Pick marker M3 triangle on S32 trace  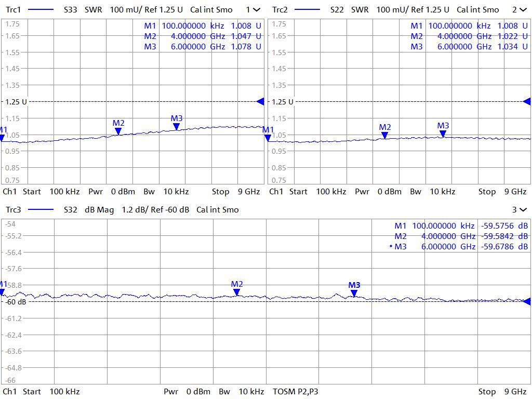coord(354,293)
